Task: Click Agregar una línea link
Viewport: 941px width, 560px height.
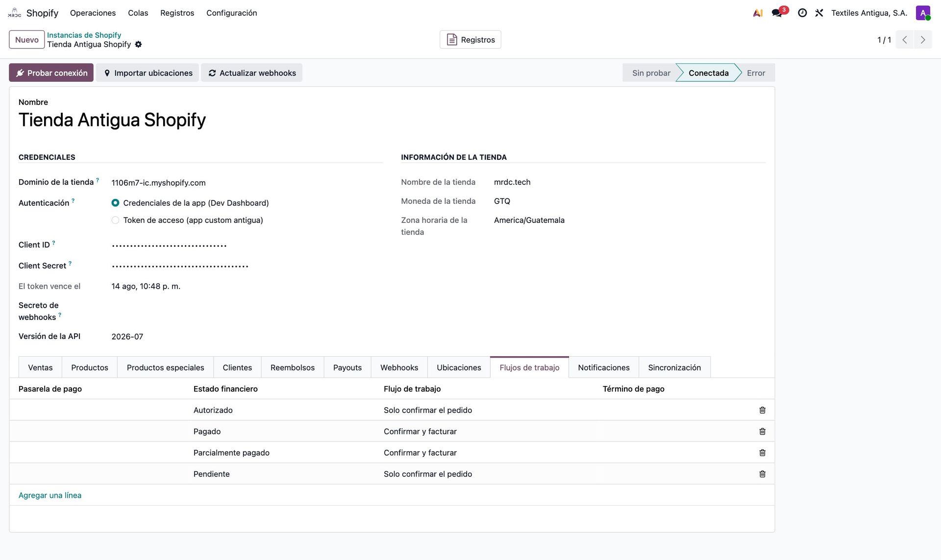Action: click(50, 495)
